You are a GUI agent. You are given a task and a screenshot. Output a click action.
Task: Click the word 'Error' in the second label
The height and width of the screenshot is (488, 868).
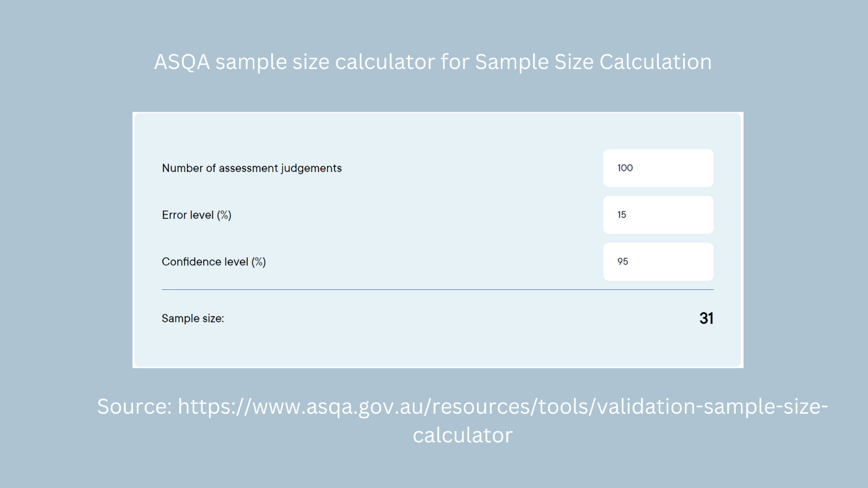tap(175, 215)
